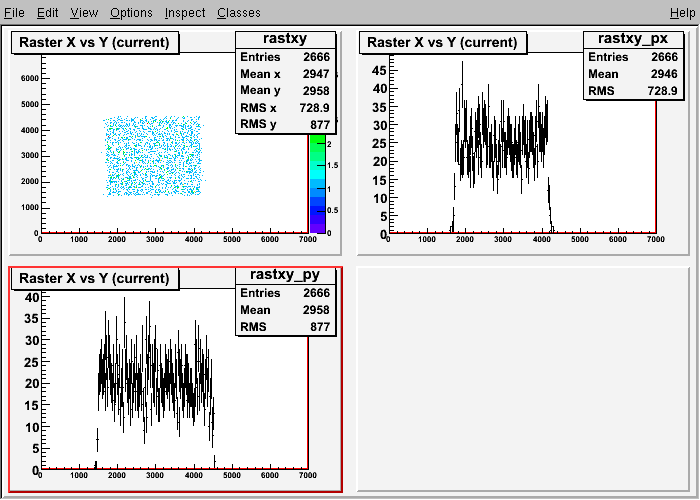Viewport: 700px width, 500px height.
Task: Click the RMS 877 row in rastxy_py stats
Action: (x=285, y=327)
